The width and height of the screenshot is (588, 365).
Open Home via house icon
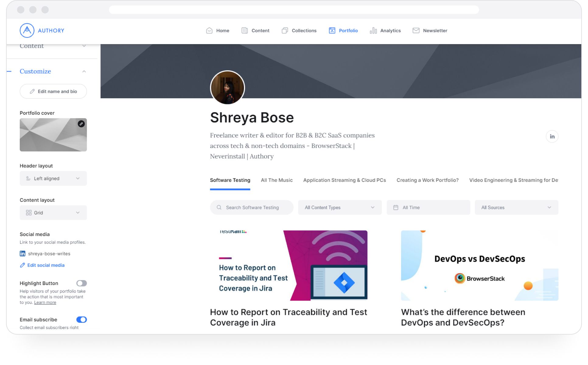point(209,30)
